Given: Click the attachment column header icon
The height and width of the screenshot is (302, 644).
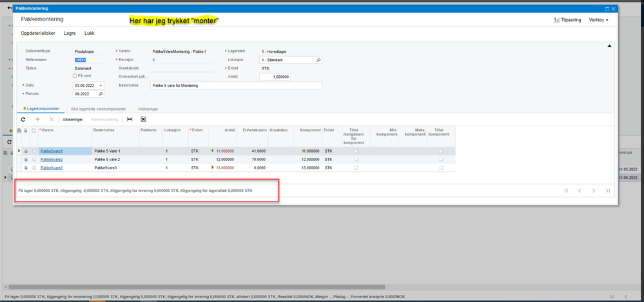Looking at the screenshot, I should [x=26, y=131].
